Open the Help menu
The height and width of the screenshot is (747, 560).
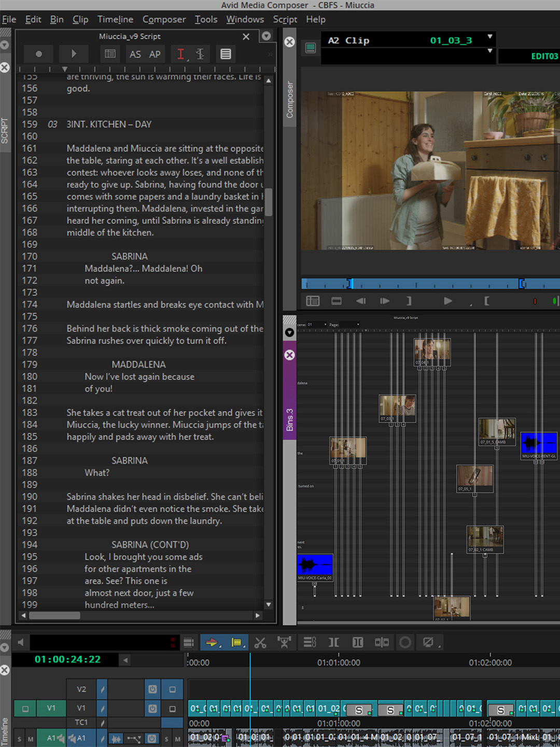[316, 19]
